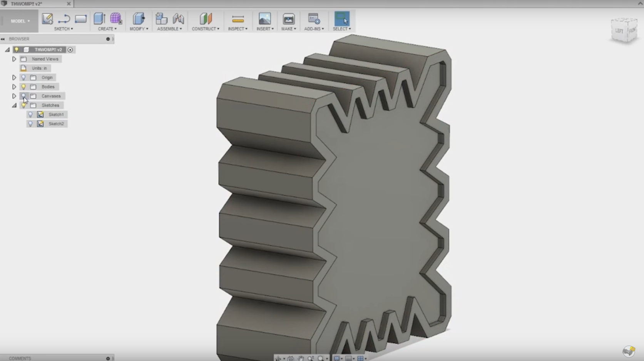Show Sketch1 using its lightbulb

pyautogui.click(x=30, y=114)
